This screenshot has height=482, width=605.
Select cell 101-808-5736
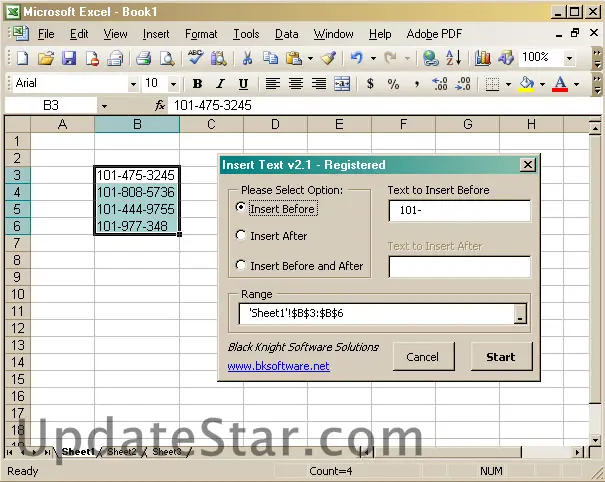point(137,192)
